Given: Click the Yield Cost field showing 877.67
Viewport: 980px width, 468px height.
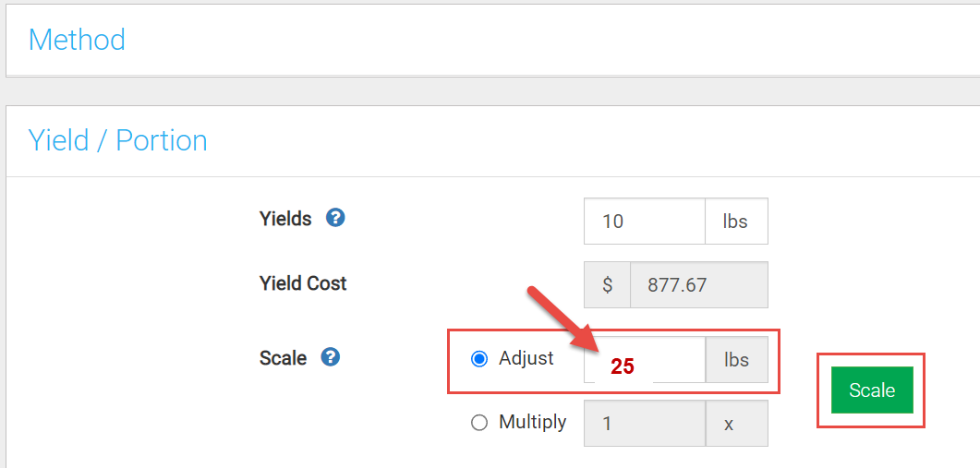Looking at the screenshot, I should 697,285.
